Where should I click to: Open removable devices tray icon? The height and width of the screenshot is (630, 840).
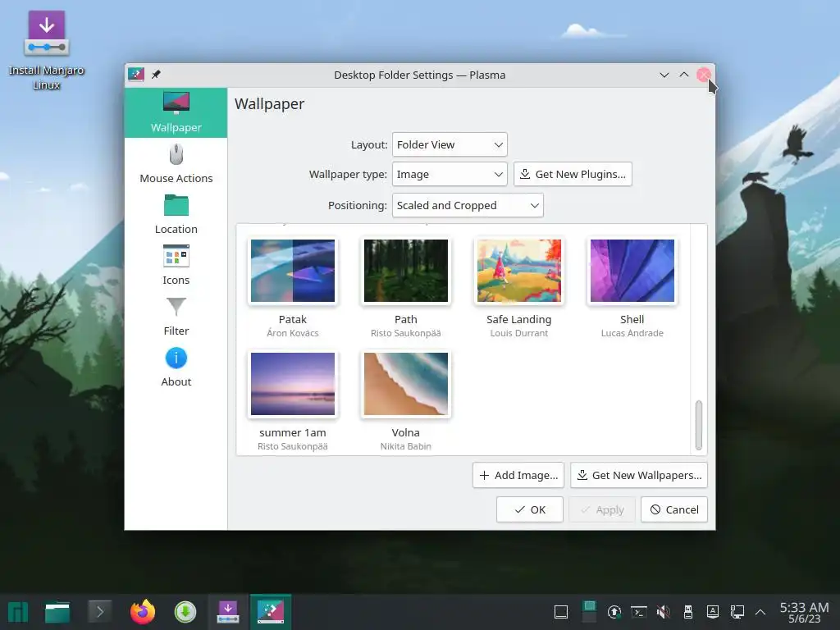coord(688,612)
